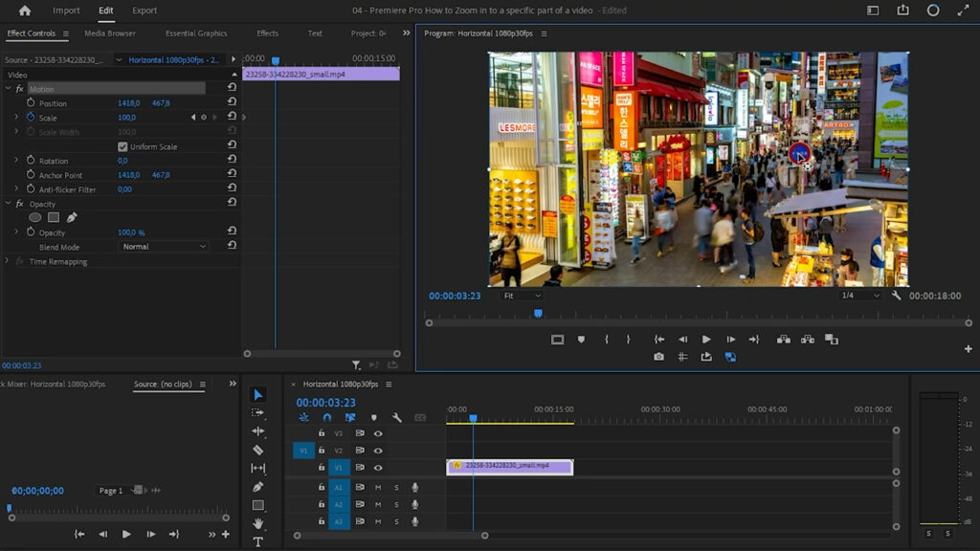Step back one frame in Program monitor
Image resolution: width=980 pixels, height=551 pixels.
tap(682, 340)
